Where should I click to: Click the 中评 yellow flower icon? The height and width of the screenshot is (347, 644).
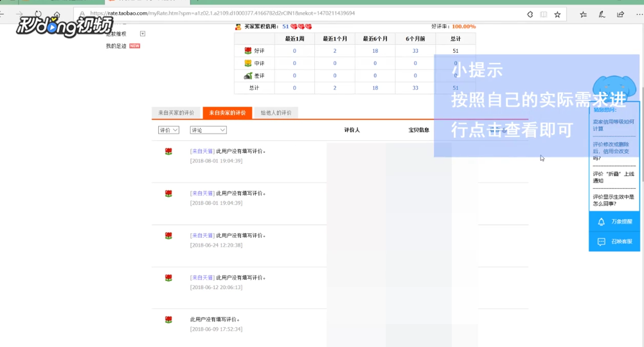click(x=247, y=63)
